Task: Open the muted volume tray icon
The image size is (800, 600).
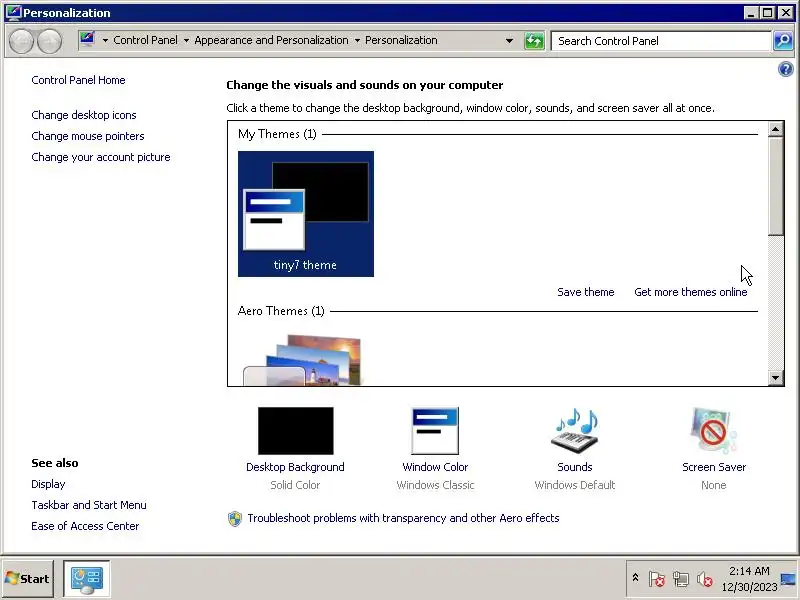Action: [x=705, y=579]
